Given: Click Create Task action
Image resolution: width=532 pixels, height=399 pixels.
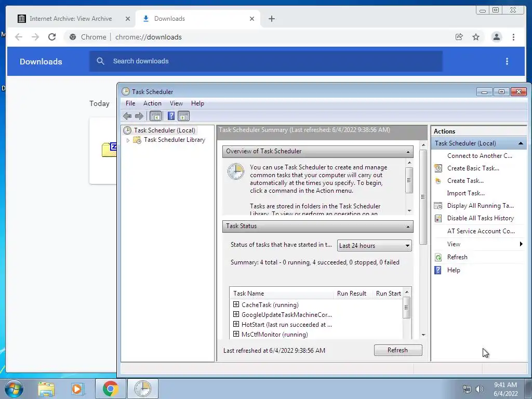Looking at the screenshot, I should (465, 181).
